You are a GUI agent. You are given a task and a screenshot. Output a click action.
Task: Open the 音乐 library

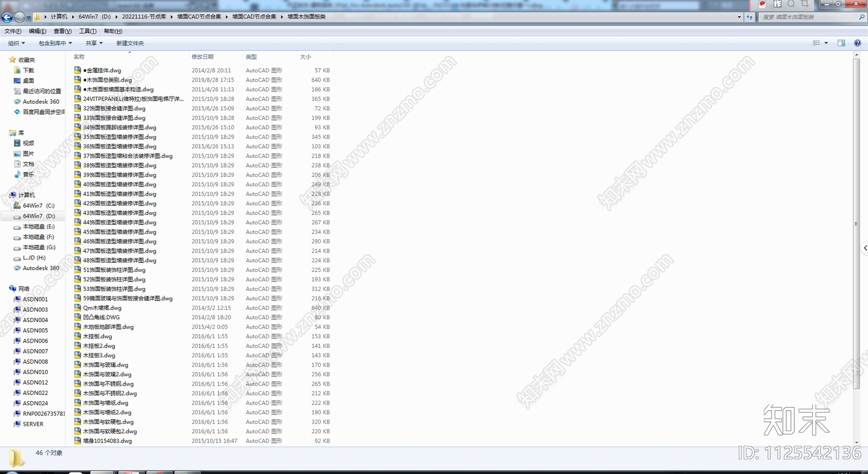point(28,174)
